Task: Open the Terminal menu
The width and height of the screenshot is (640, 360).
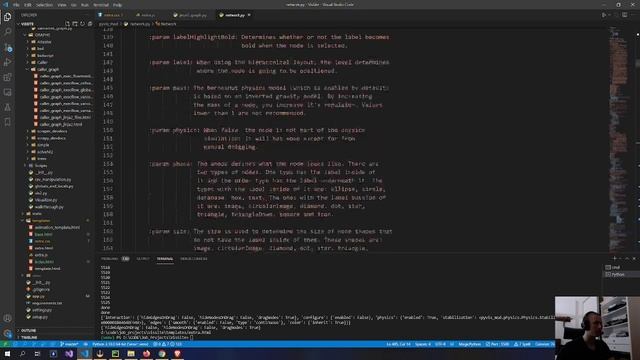Action: (x=101, y=5)
